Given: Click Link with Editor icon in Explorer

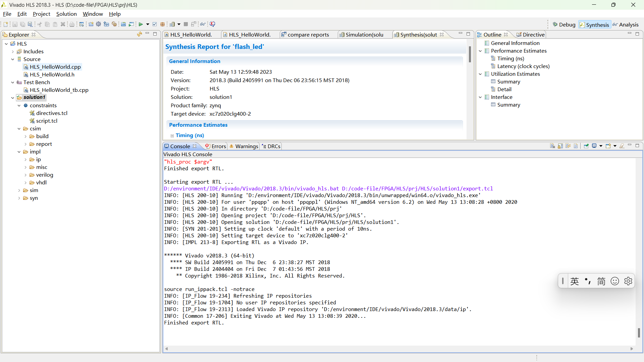Looking at the screenshot, I should [140, 34].
